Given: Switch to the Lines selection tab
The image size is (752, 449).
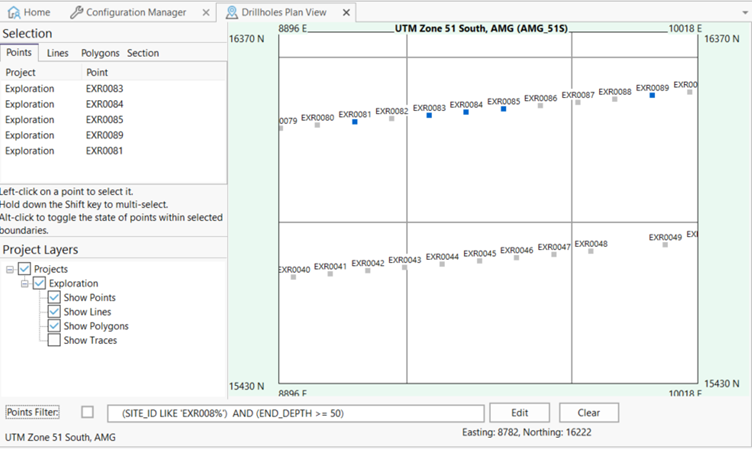Looking at the screenshot, I should pos(58,53).
